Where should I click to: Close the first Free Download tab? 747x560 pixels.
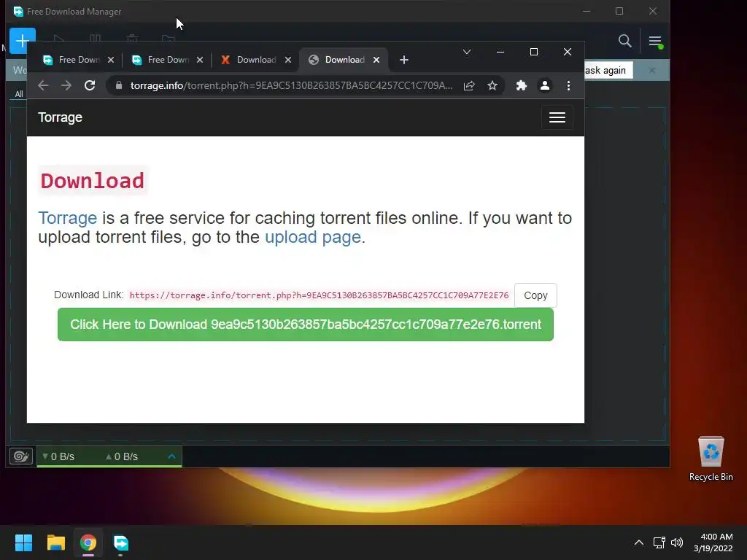point(111,60)
